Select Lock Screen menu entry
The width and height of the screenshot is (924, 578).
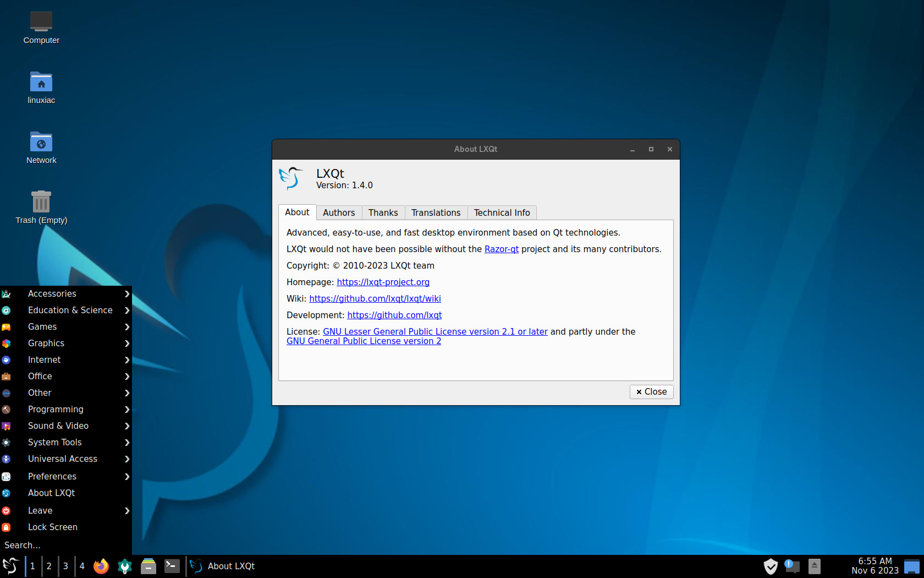[66, 527]
